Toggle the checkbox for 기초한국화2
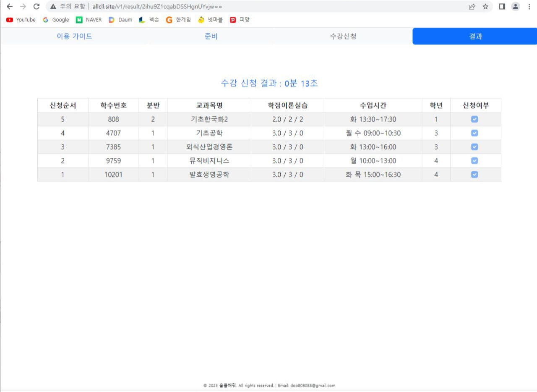 tap(474, 119)
